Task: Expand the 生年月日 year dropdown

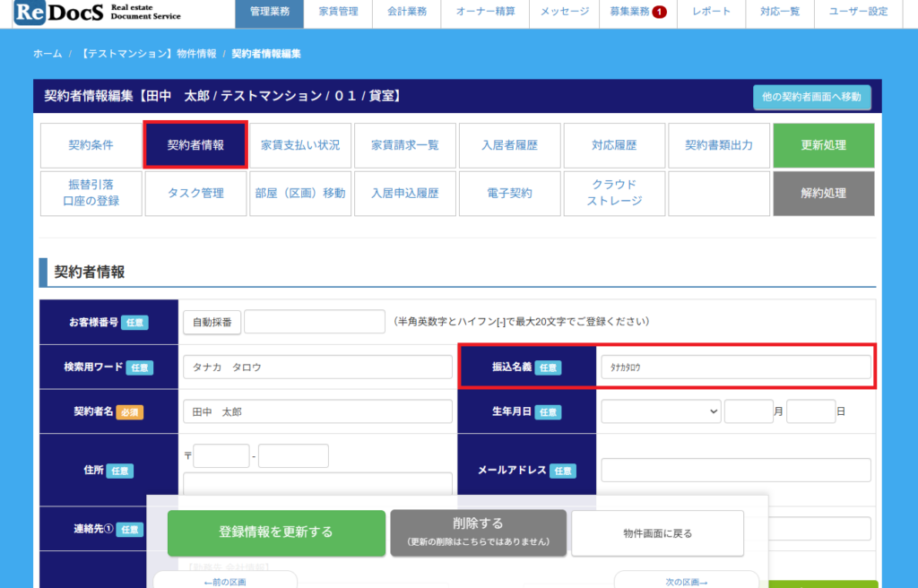Action: [661, 411]
